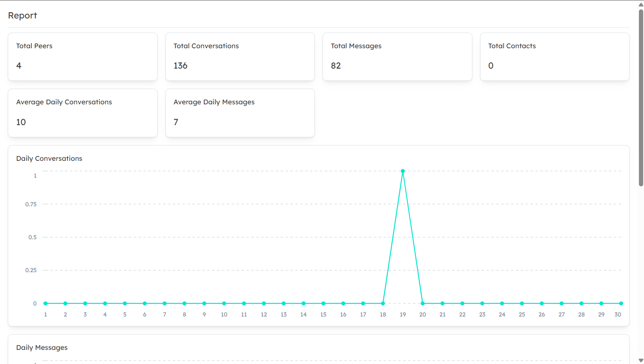Click the day 20 data point
The image size is (644, 364).
pos(423,303)
